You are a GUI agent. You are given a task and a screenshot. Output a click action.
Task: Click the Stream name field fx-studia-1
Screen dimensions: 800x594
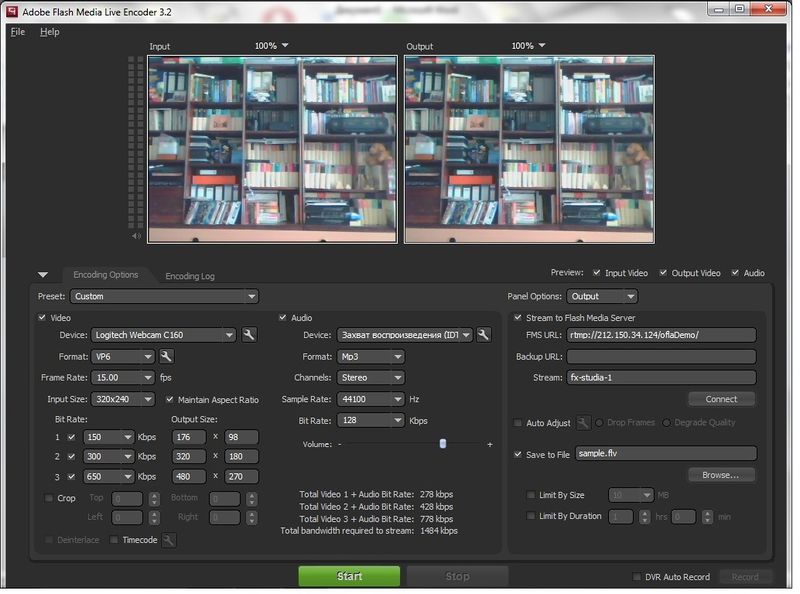pyautogui.click(x=661, y=378)
